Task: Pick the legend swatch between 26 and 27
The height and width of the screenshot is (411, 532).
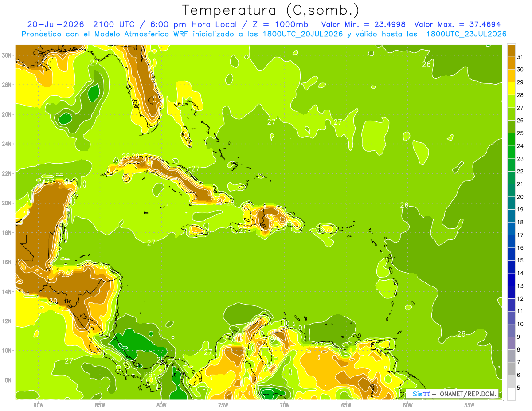Action: (x=511, y=114)
